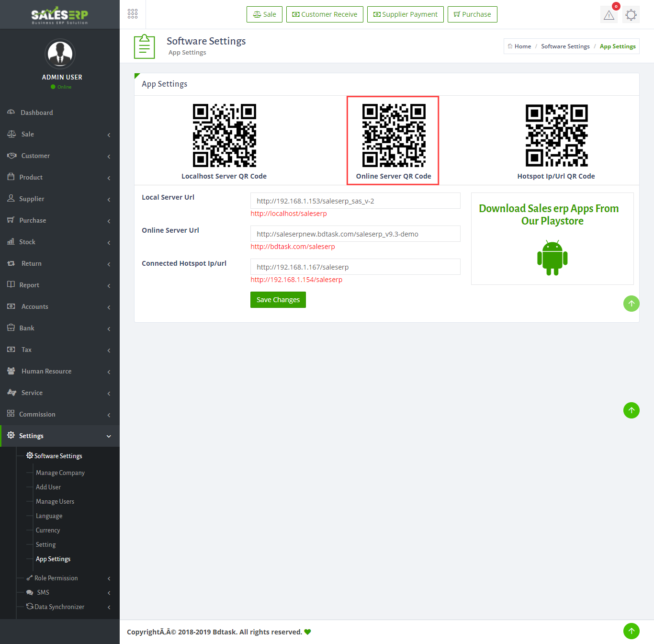Screen dimensions: 654x644
Task: Open the alert warning notification icon
Action: pos(609,15)
